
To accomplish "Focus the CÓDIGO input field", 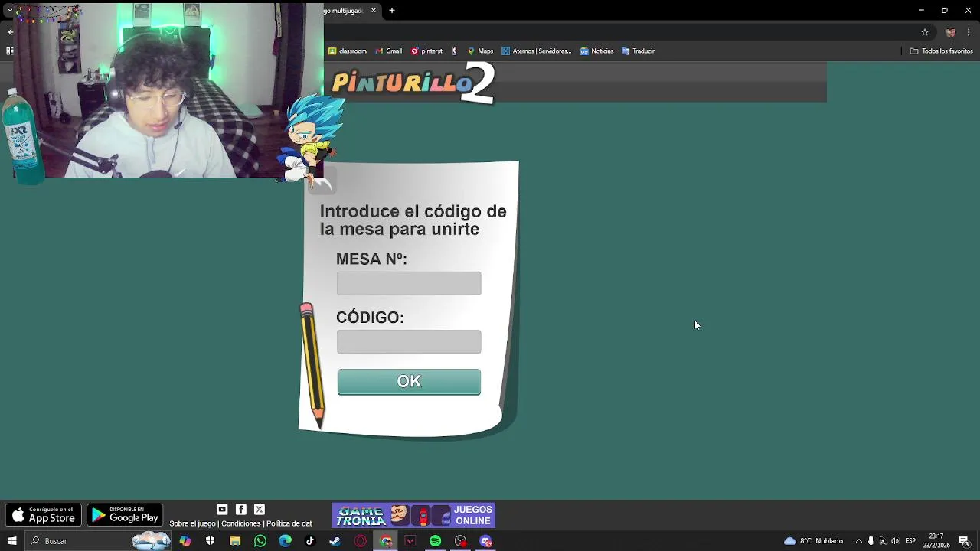I will pyautogui.click(x=409, y=341).
